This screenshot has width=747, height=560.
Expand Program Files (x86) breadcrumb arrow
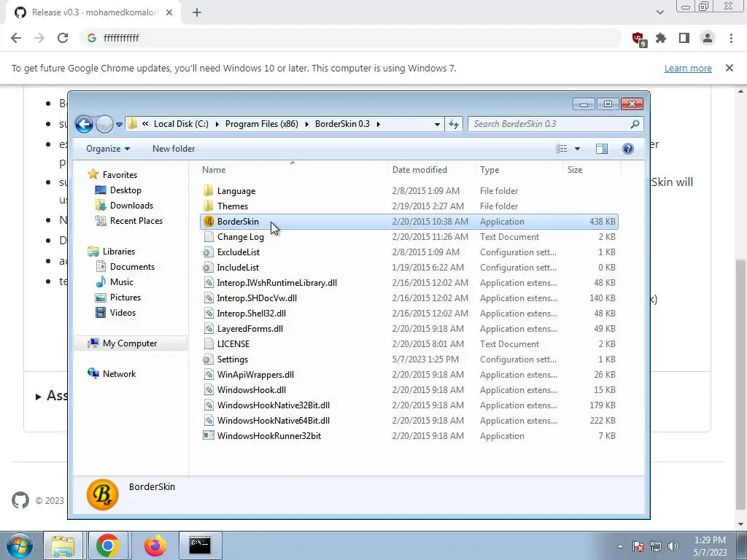(306, 124)
